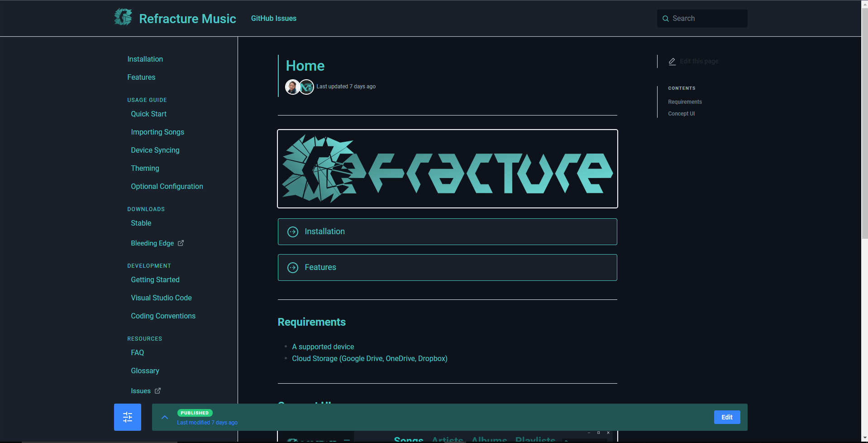Focus the Search input field
This screenshot has height=443, width=868.
click(702, 19)
